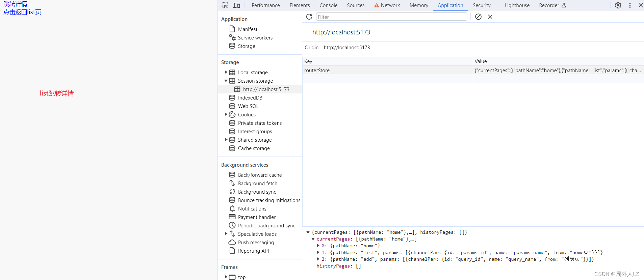Click the Payment handler card icon
The height and width of the screenshot is (280, 644).
(x=232, y=217)
